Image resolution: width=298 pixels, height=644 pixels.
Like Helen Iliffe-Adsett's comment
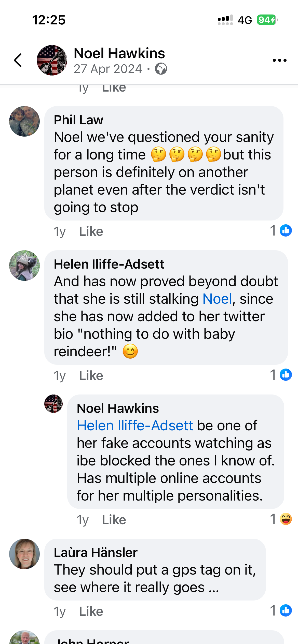(91, 376)
